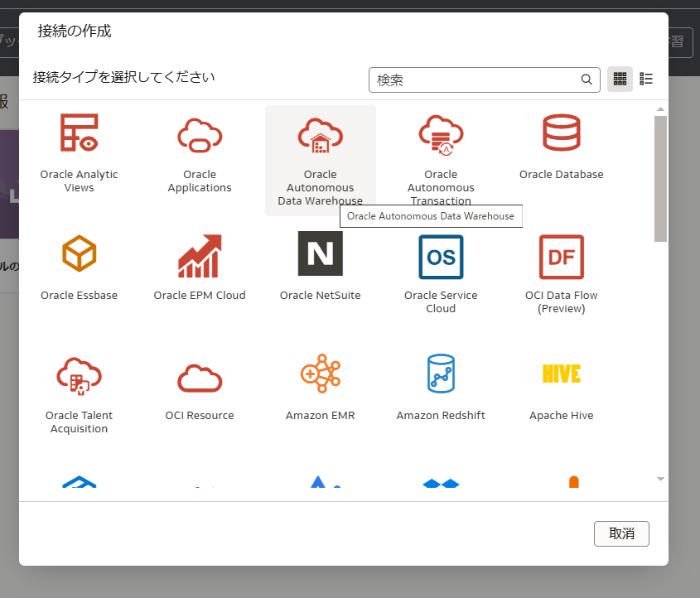Click the search magnifier icon

click(x=587, y=80)
